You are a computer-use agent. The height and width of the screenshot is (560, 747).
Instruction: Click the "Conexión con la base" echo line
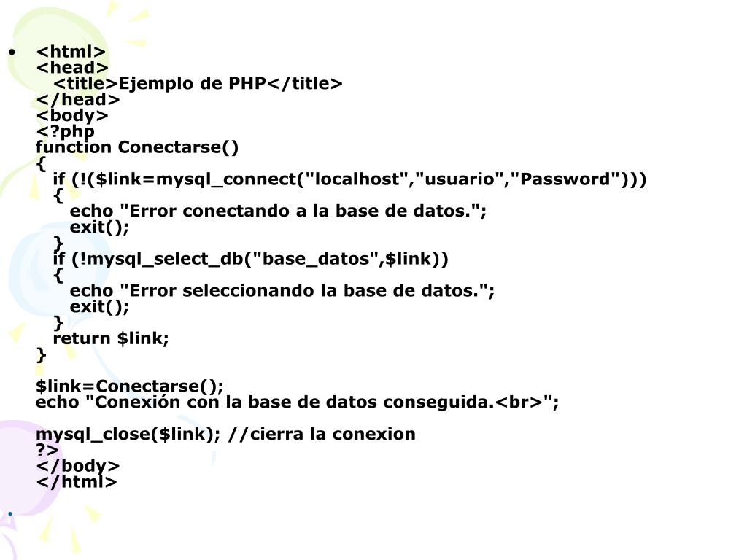click(x=298, y=402)
